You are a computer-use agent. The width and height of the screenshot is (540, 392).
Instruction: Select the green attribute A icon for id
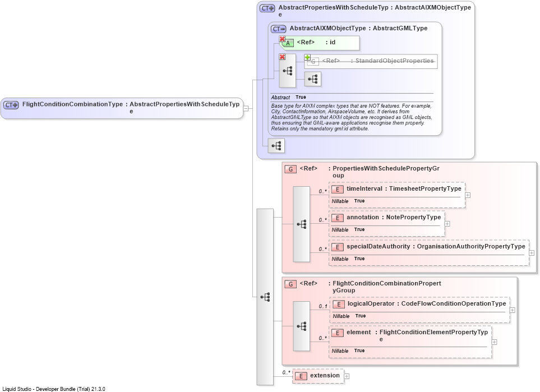point(288,43)
